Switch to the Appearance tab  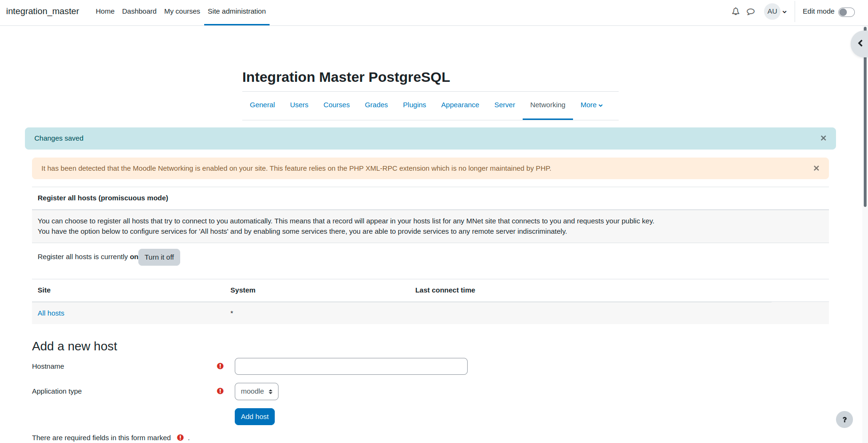pos(460,105)
